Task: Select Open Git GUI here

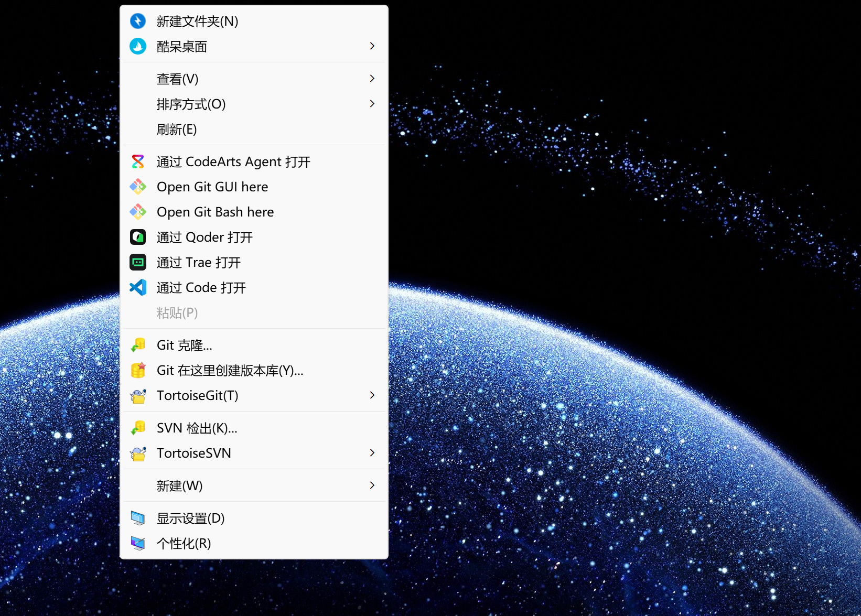Action: click(x=254, y=187)
